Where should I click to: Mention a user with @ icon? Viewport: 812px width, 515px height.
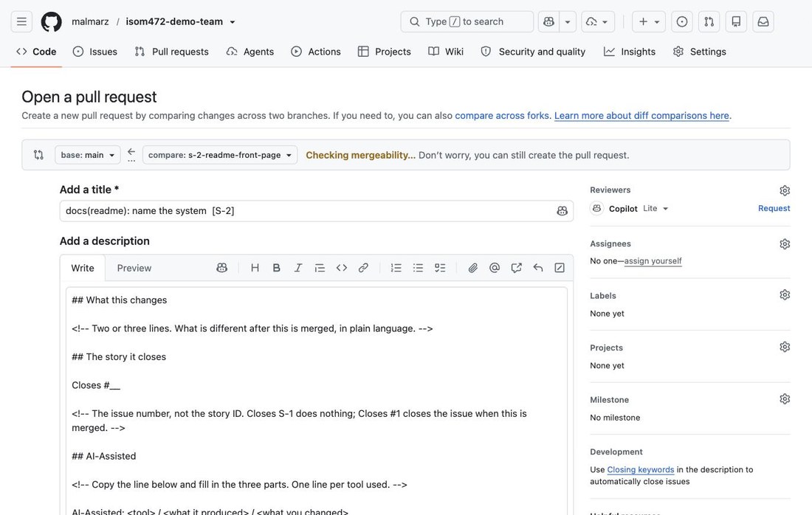[495, 268]
